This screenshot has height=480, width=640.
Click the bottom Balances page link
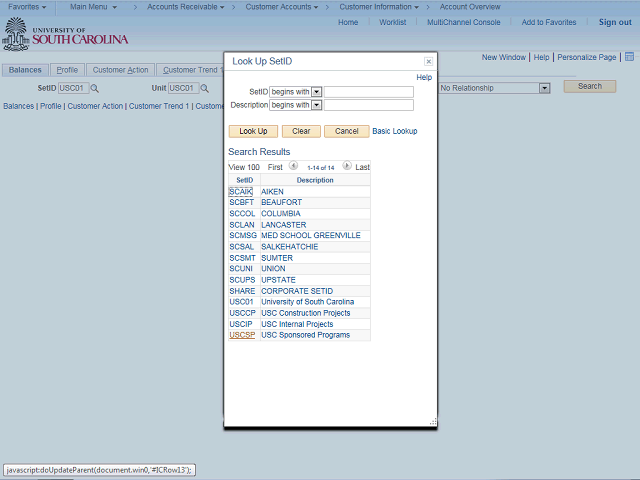[x=19, y=106]
